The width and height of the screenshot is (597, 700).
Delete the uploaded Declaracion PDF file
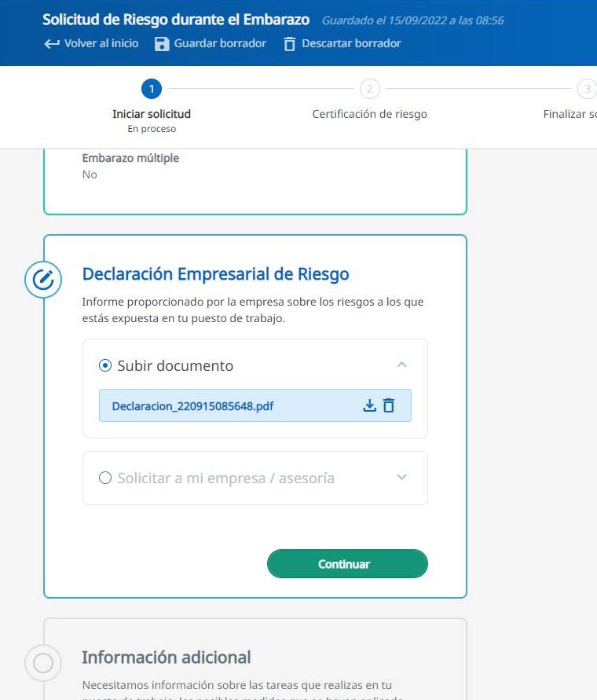point(389,406)
